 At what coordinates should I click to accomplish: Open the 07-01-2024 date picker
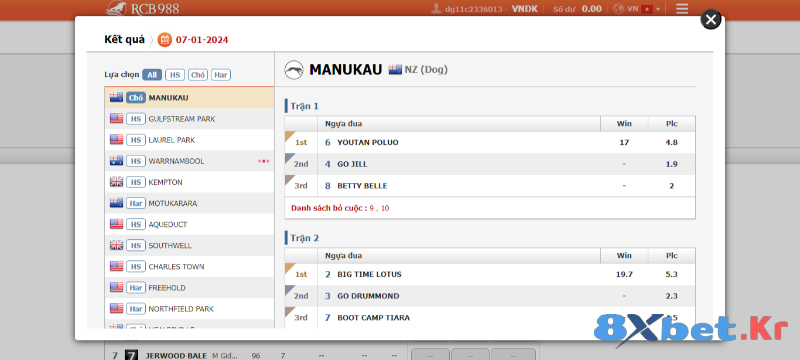[202, 40]
